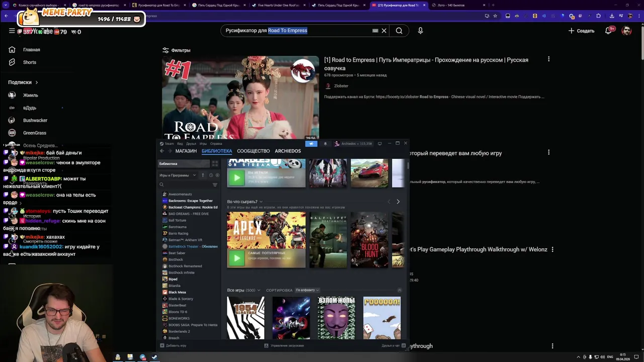Open the Archiedos account dropdown in Steam
This screenshot has width=644, height=362.
(x=354, y=144)
